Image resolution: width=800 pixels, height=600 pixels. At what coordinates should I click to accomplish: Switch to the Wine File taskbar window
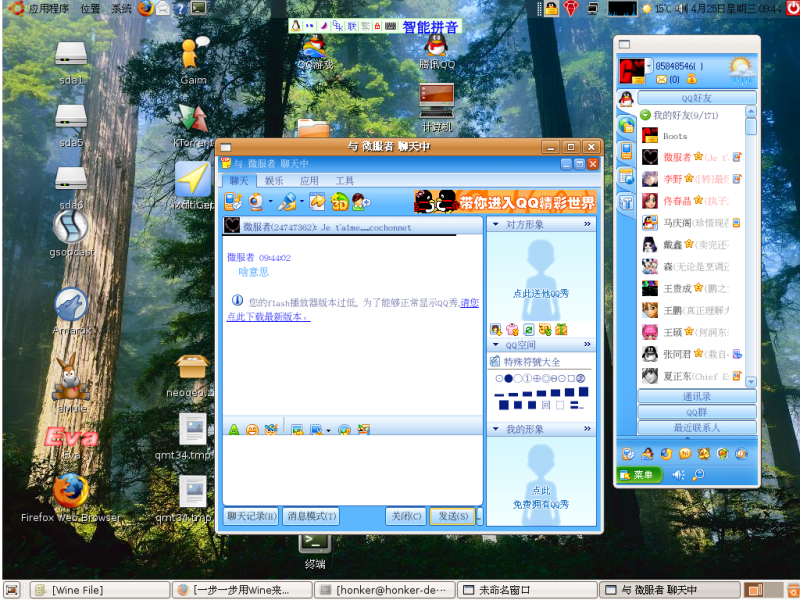(x=100, y=590)
